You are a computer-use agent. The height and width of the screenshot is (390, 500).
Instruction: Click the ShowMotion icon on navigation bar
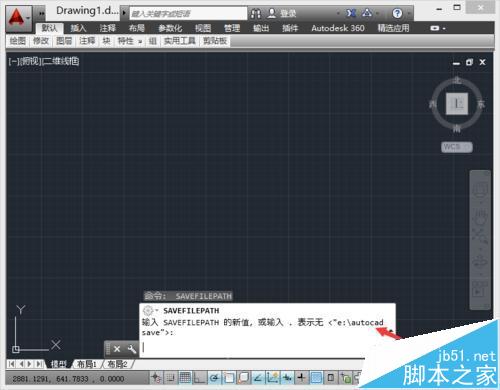point(480,289)
